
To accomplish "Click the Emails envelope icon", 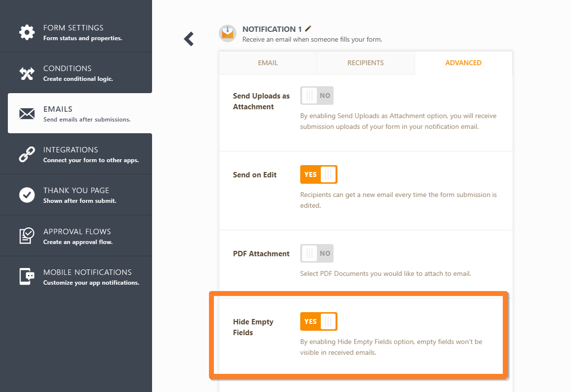I will click(x=26, y=114).
